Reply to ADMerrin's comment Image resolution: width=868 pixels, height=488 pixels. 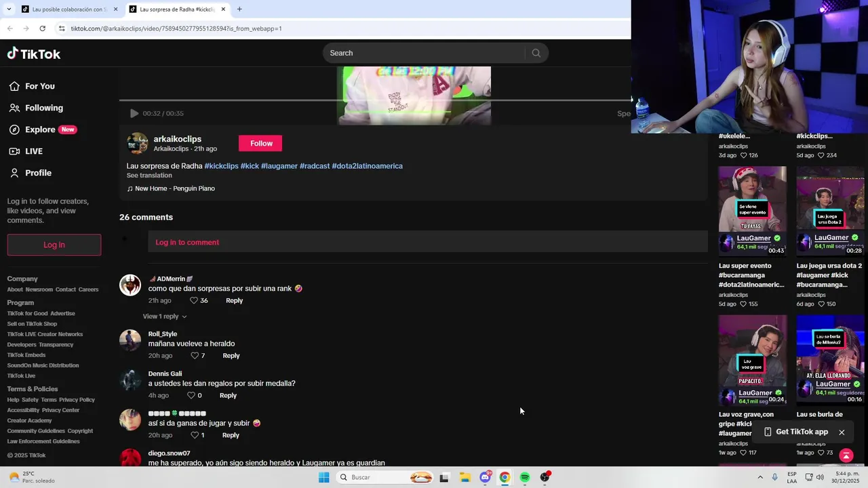(x=234, y=300)
